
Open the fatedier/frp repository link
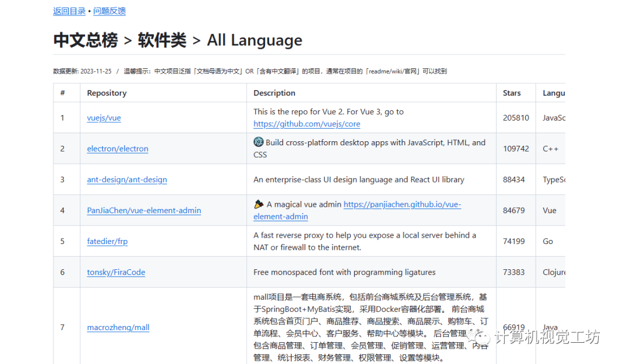[x=107, y=241]
